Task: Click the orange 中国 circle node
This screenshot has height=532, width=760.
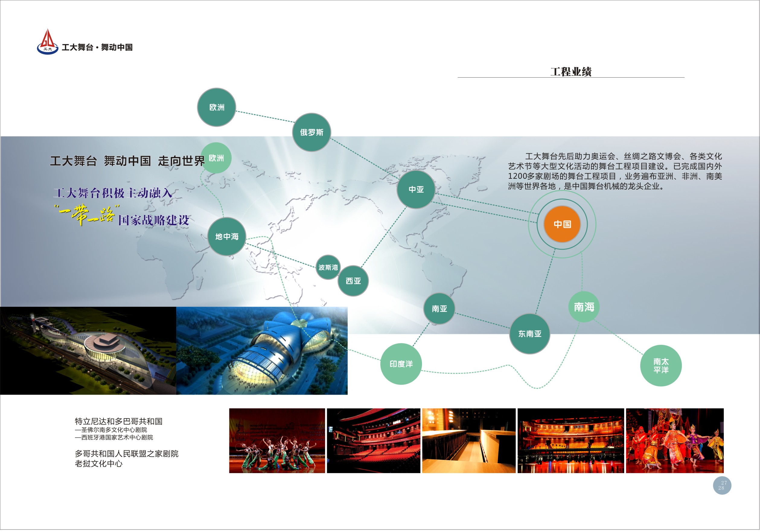Action: 562,224
